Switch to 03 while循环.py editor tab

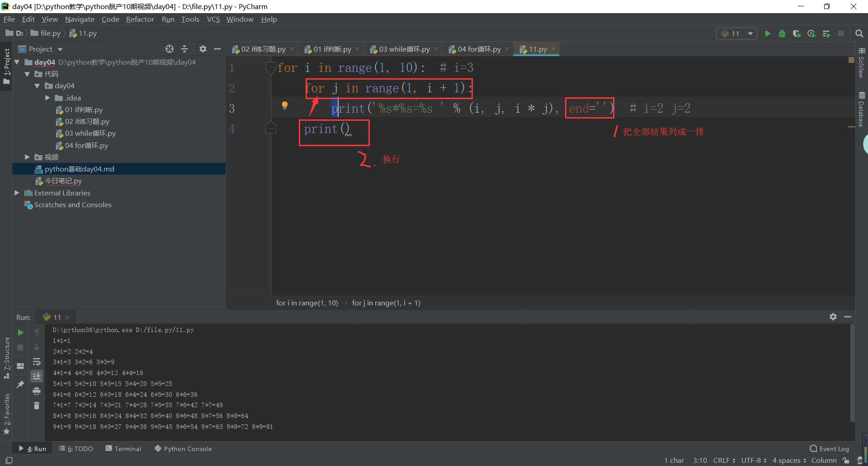point(404,49)
